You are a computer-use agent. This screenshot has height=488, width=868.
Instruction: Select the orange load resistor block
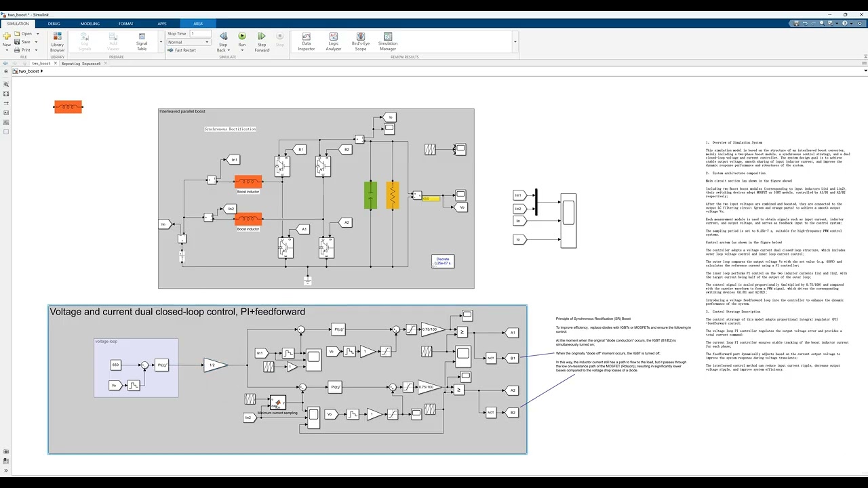tap(393, 195)
